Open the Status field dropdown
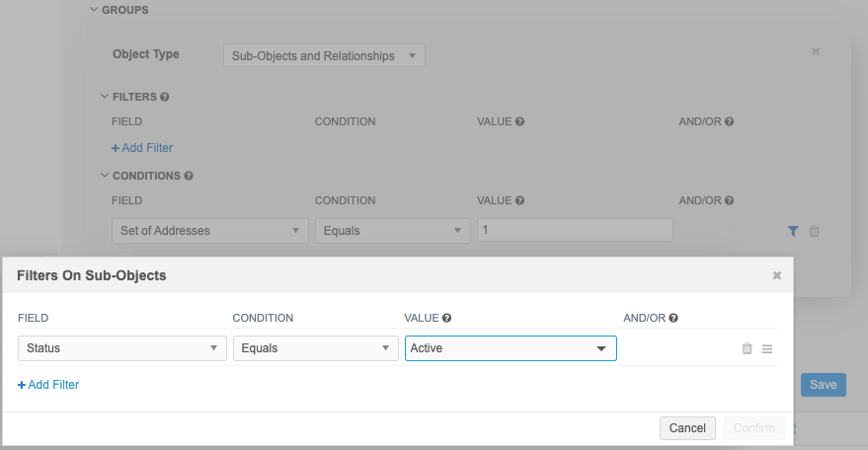Viewport: 868px width, 450px height. click(121, 348)
